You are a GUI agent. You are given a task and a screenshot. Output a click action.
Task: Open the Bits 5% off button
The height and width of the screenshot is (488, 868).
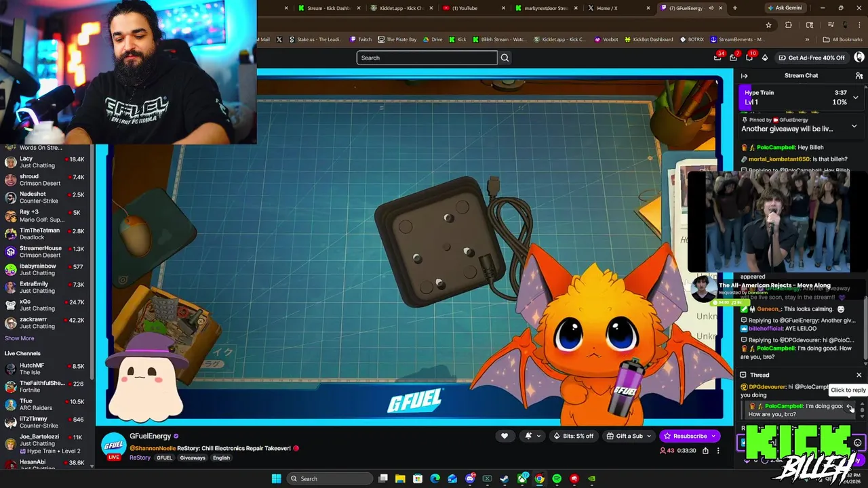coord(574,436)
